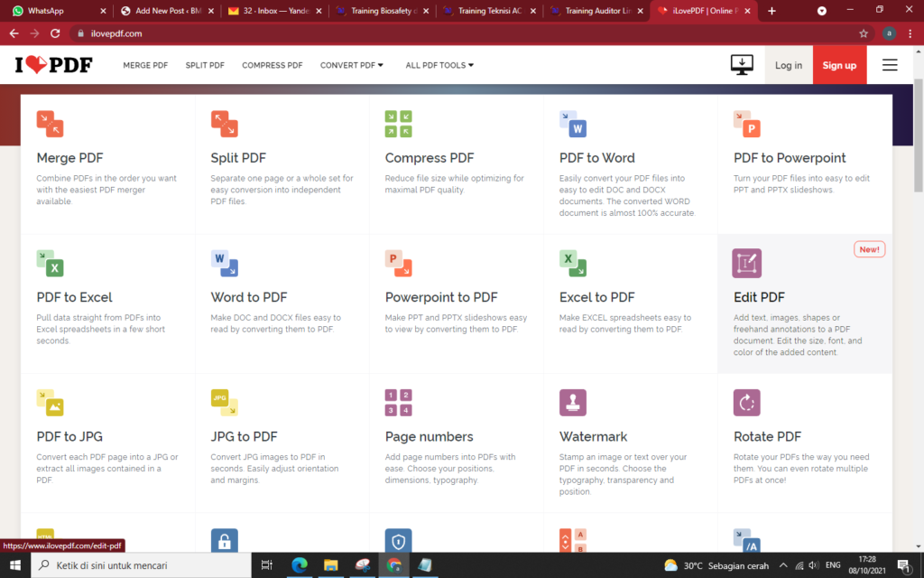
Task: Open the Edit PDF tool icon
Action: pos(746,264)
